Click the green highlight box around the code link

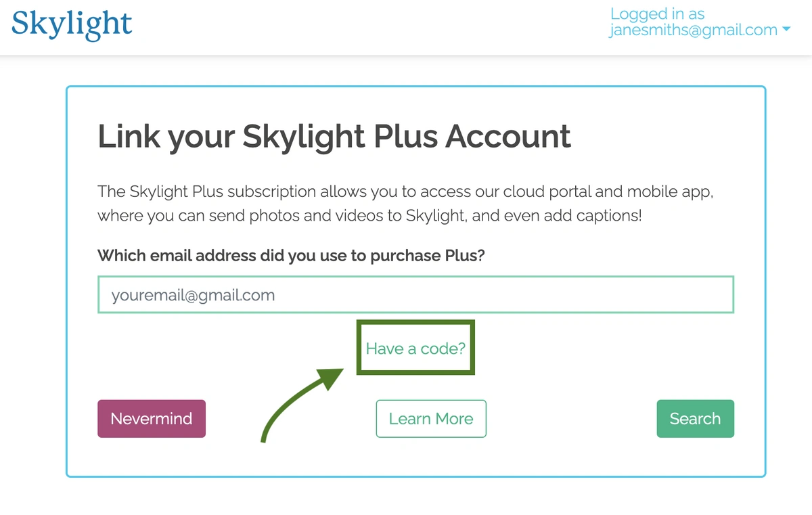click(415, 348)
